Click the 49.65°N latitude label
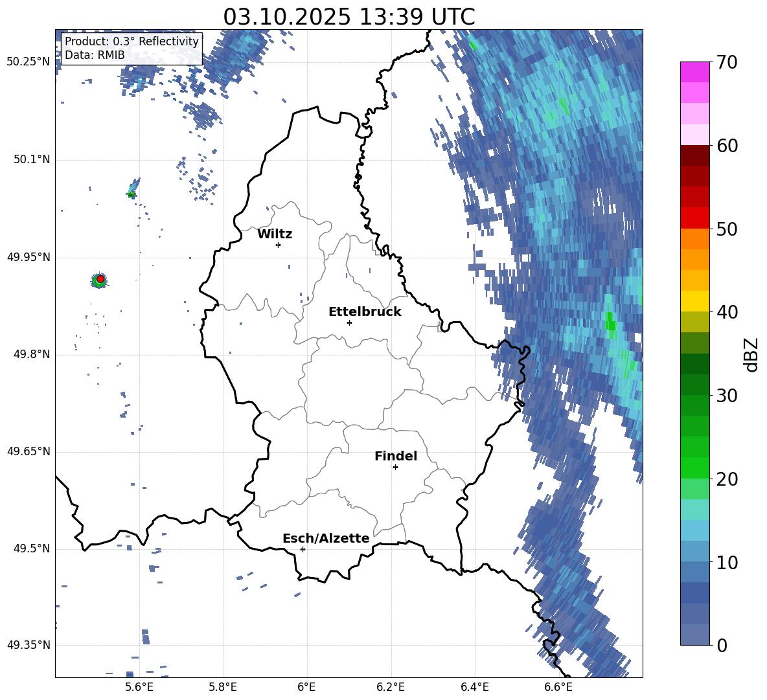The height and width of the screenshot is (700, 767). click(x=29, y=451)
